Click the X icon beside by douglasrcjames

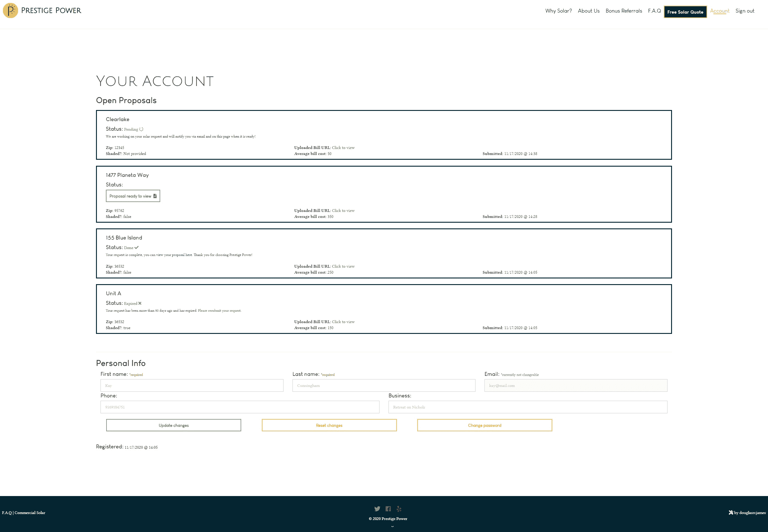coord(730,512)
